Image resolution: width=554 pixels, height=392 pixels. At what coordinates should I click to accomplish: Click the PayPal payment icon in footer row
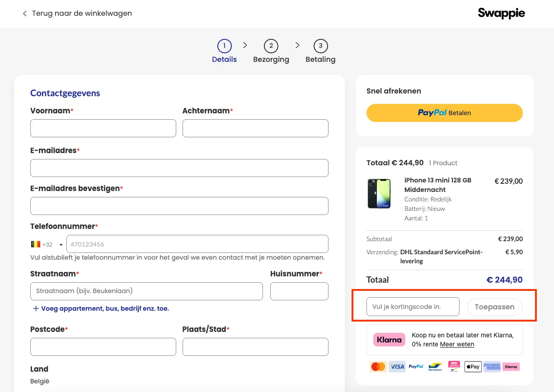point(416,367)
